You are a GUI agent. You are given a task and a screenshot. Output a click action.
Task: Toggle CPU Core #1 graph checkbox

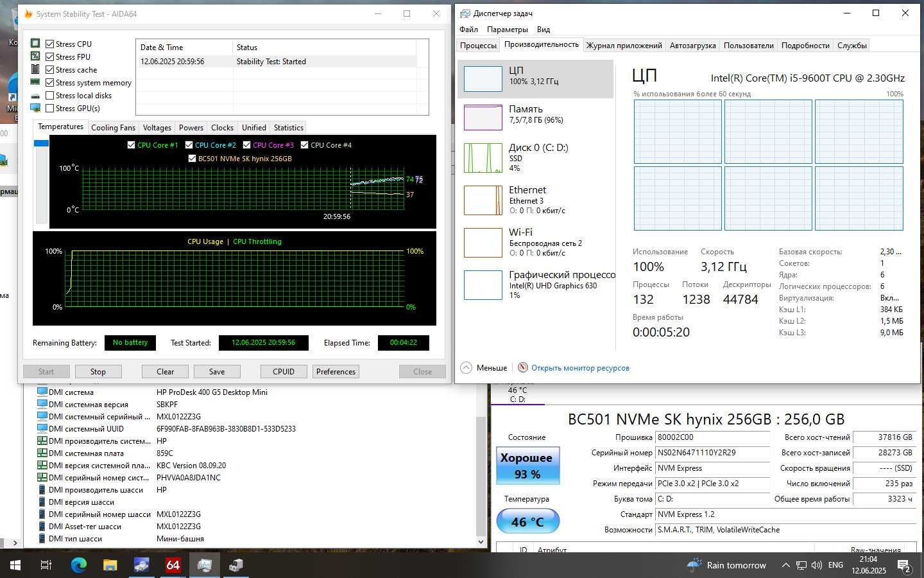[132, 145]
